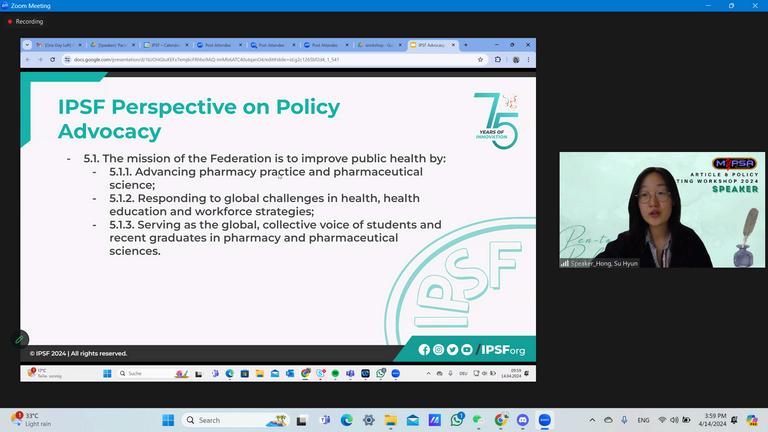Open the Chrome extensions puzzle icon

(498, 60)
